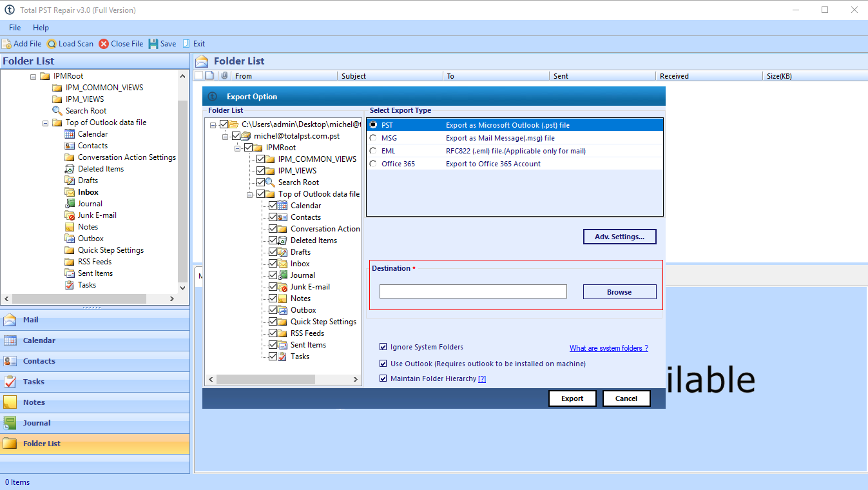The height and width of the screenshot is (490, 868).
Task: Select IPM_COMMON_VIEWS in left tree
Action: pyautogui.click(x=104, y=88)
